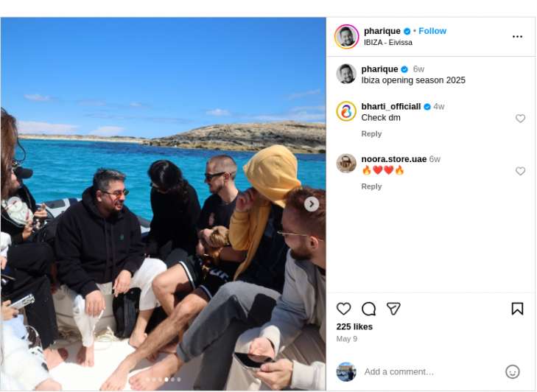Advance to next photo with right arrow
This screenshot has height=392, width=537.
(x=312, y=204)
